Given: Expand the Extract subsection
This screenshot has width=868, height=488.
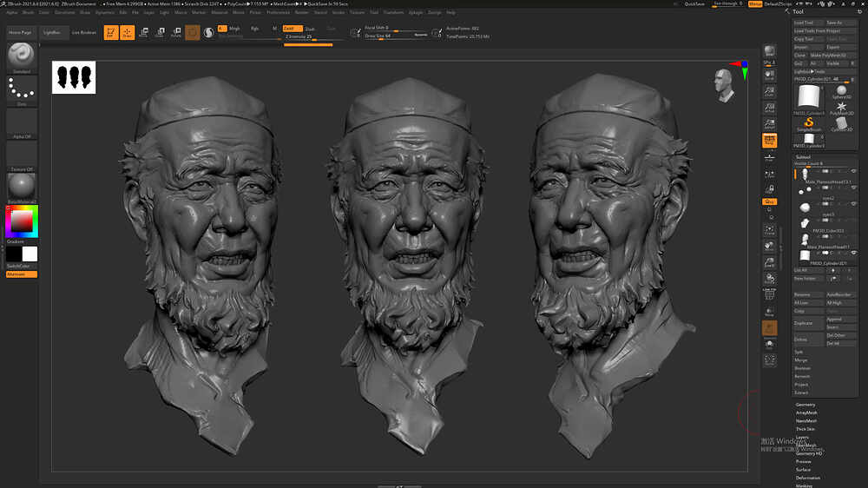Looking at the screenshot, I should (x=801, y=392).
